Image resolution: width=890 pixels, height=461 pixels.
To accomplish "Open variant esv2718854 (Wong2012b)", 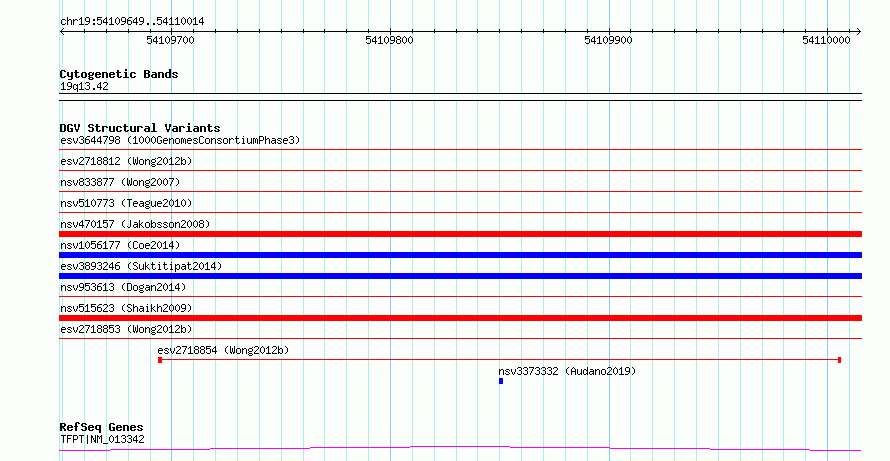I will pyautogui.click(x=223, y=350).
